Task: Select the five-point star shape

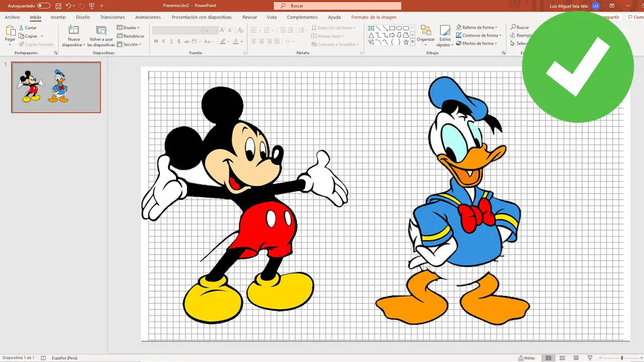Action: point(406,42)
